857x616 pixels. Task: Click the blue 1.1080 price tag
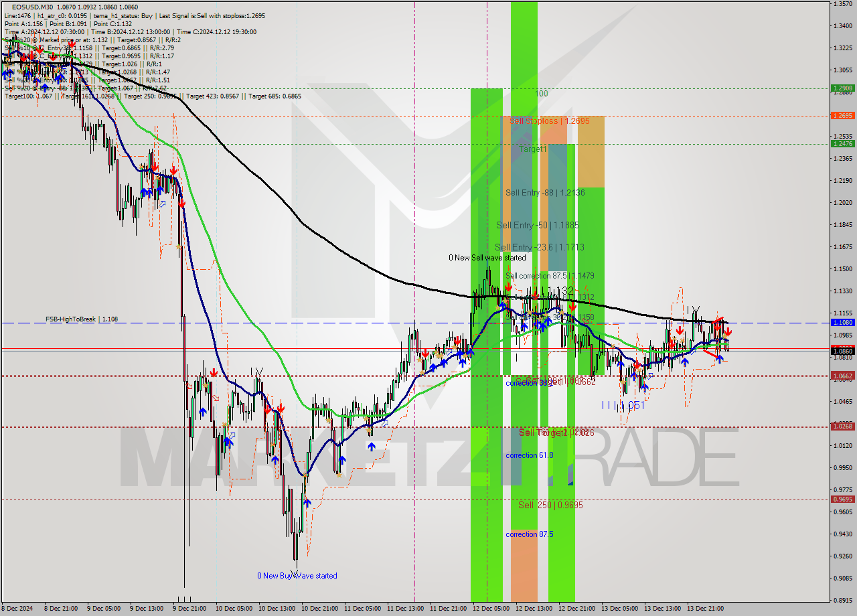tap(842, 323)
